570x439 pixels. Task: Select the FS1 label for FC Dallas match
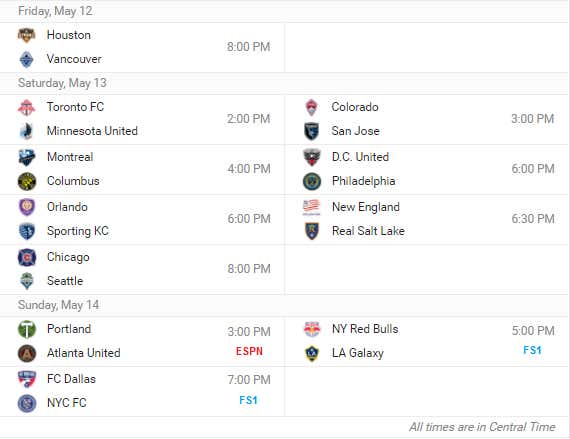tap(249, 400)
